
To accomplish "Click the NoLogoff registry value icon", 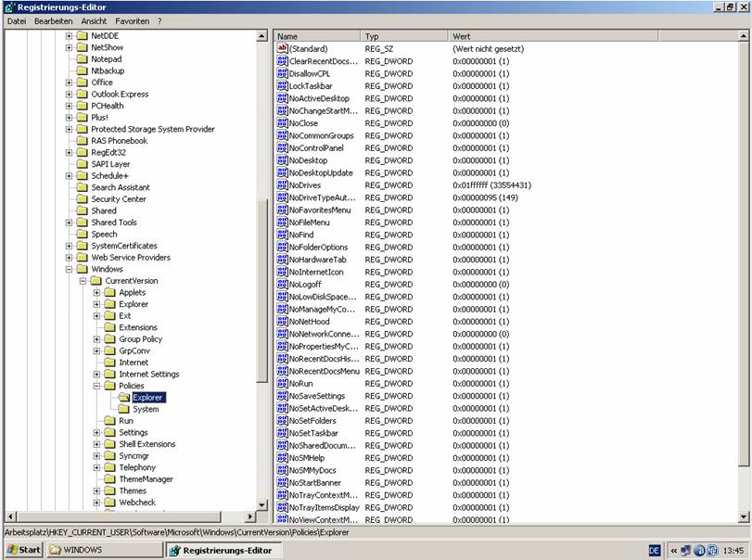I will 282,284.
